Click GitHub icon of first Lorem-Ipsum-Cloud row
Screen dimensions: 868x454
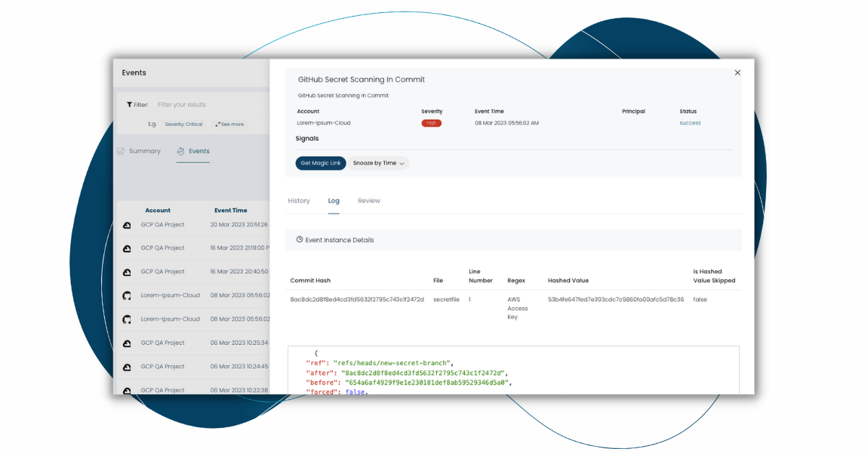click(x=127, y=296)
